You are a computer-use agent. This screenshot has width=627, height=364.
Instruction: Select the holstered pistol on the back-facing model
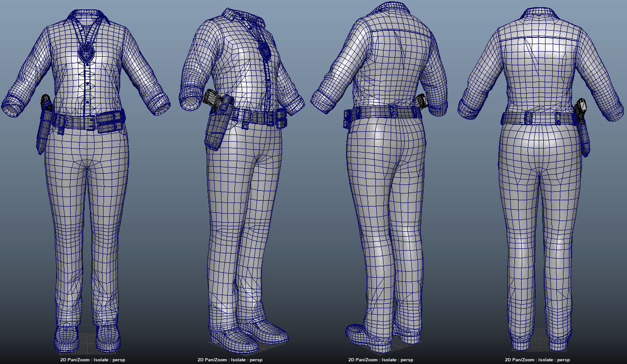pos(582,109)
